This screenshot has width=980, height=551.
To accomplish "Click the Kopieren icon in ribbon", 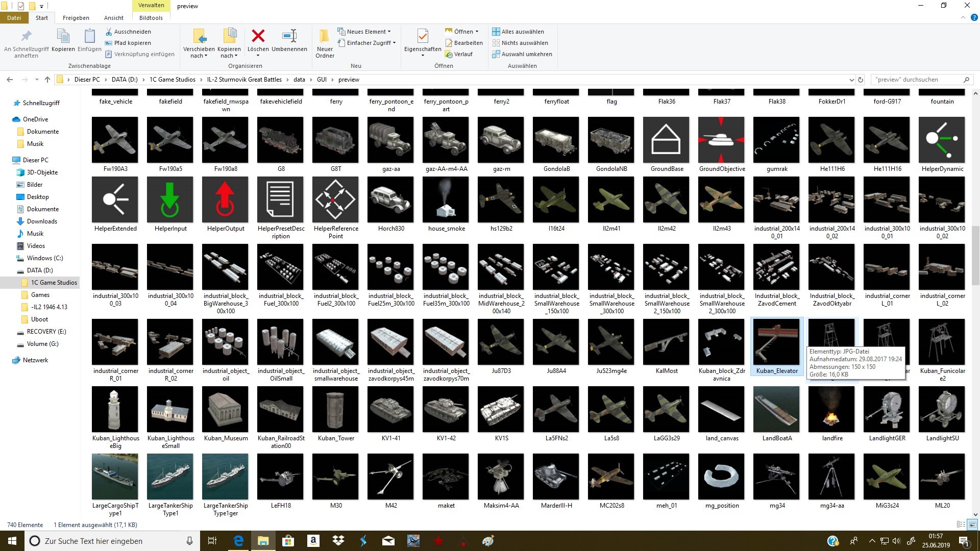I will point(63,36).
